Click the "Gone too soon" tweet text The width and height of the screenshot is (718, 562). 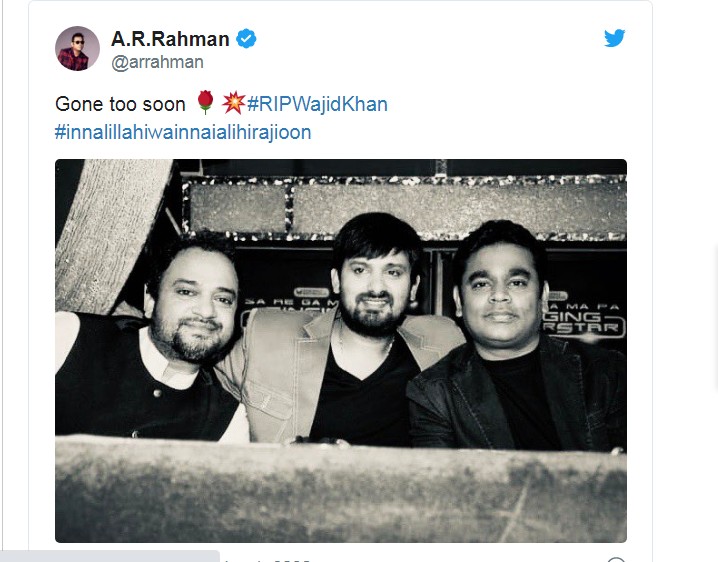120,104
